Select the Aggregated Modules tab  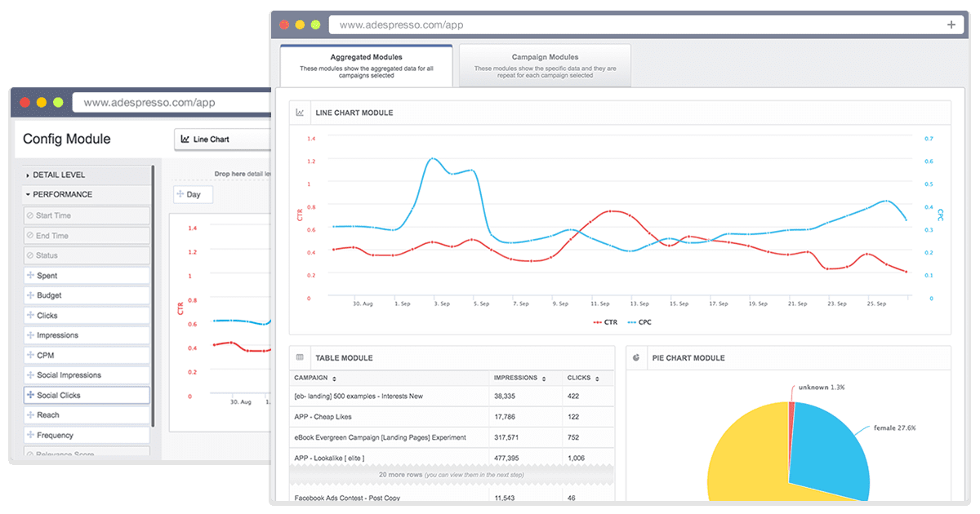click(x=366, y=65)
